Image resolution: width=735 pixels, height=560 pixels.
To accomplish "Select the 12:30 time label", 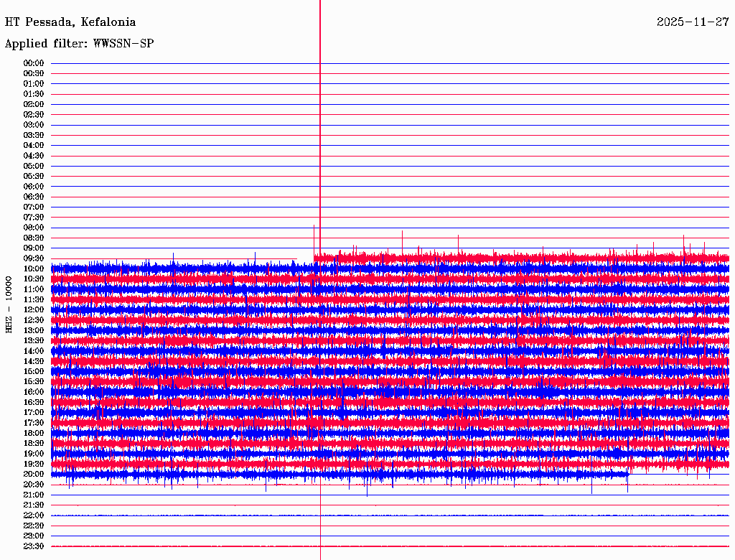I will click(34, 320).
